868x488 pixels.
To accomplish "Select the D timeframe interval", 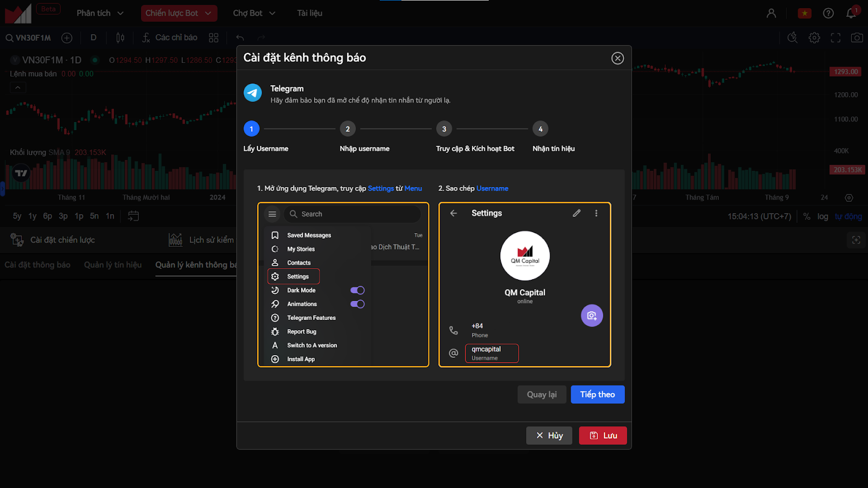I will [93, 37].
